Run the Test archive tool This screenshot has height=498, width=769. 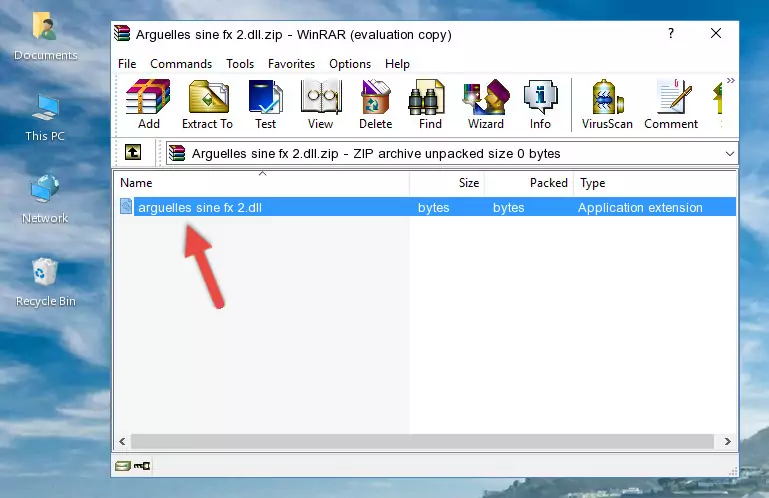[x=265, y=104]
